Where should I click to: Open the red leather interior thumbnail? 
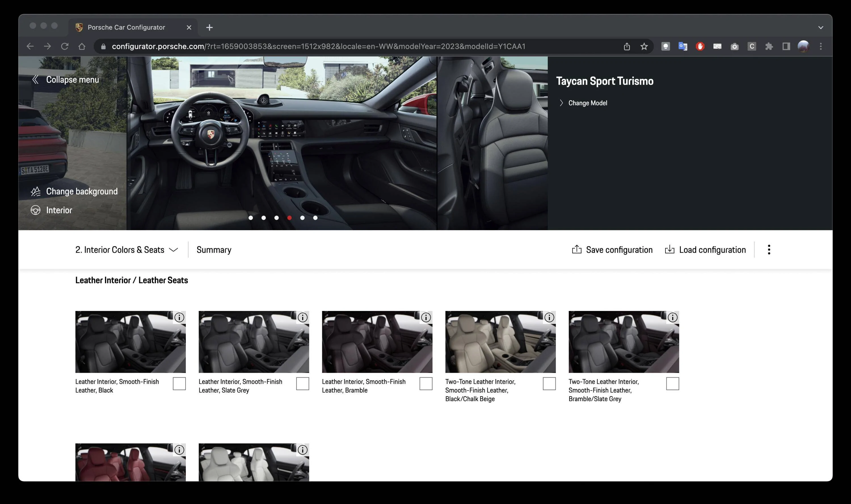(130, 462)
